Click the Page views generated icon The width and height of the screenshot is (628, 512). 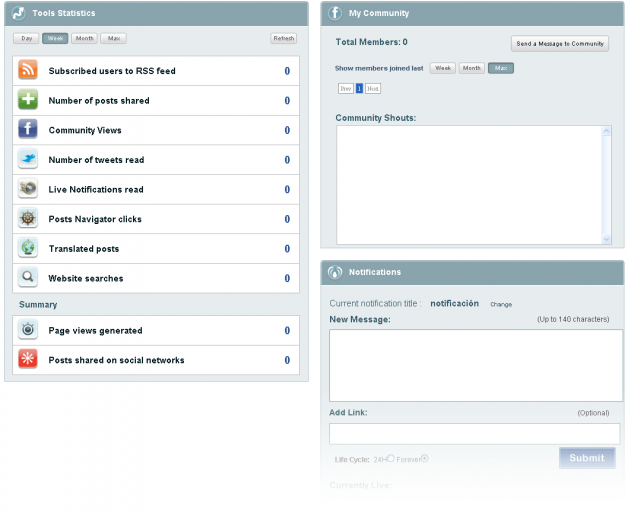28,329
